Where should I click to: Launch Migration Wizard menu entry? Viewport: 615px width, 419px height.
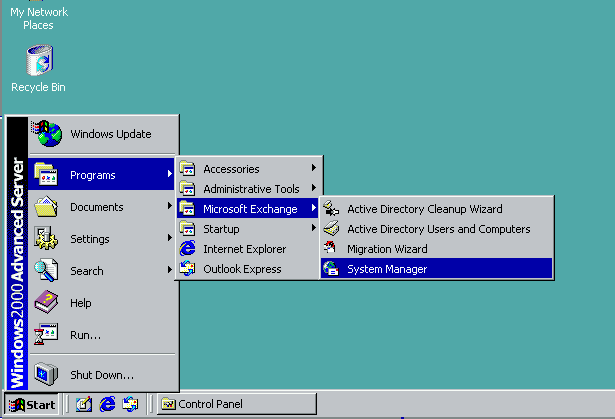pos(436,249)
